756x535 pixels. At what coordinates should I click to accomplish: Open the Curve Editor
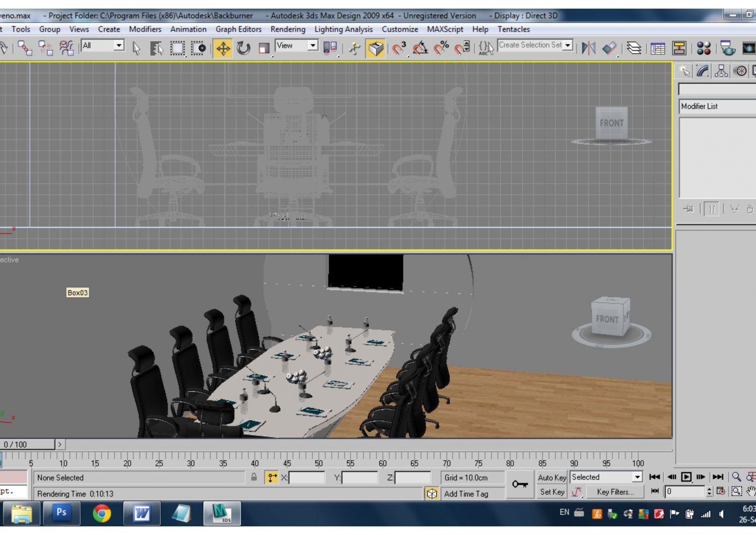click(658, 48)
